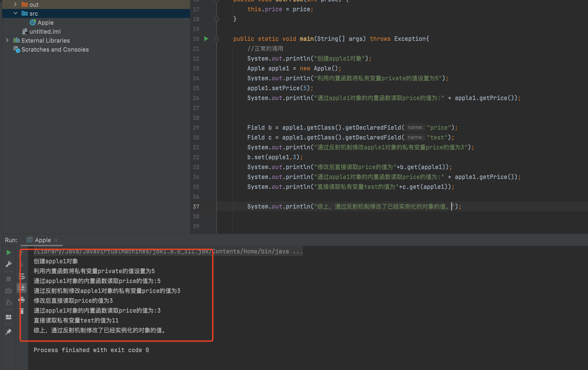Click the Stop process square icon
588x370 pixels.
click(x=9, y=279)
